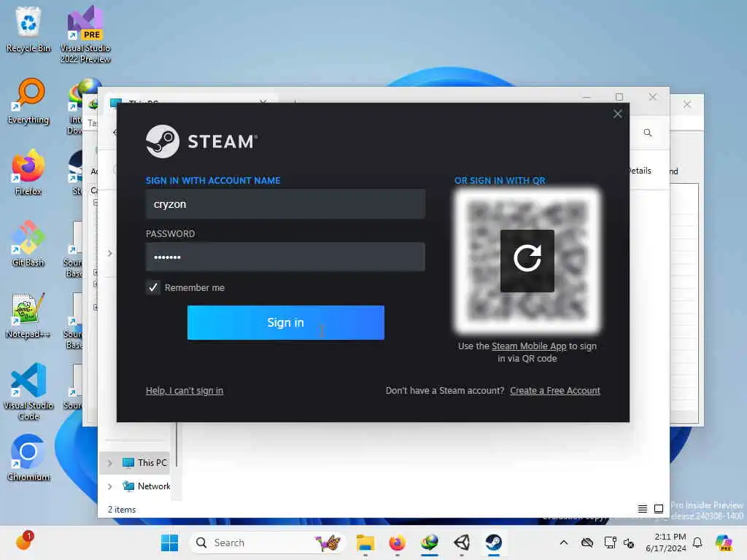Open the Chromium desktop shortcut
The image size is (747, 560).
click(x=28, y=458)
